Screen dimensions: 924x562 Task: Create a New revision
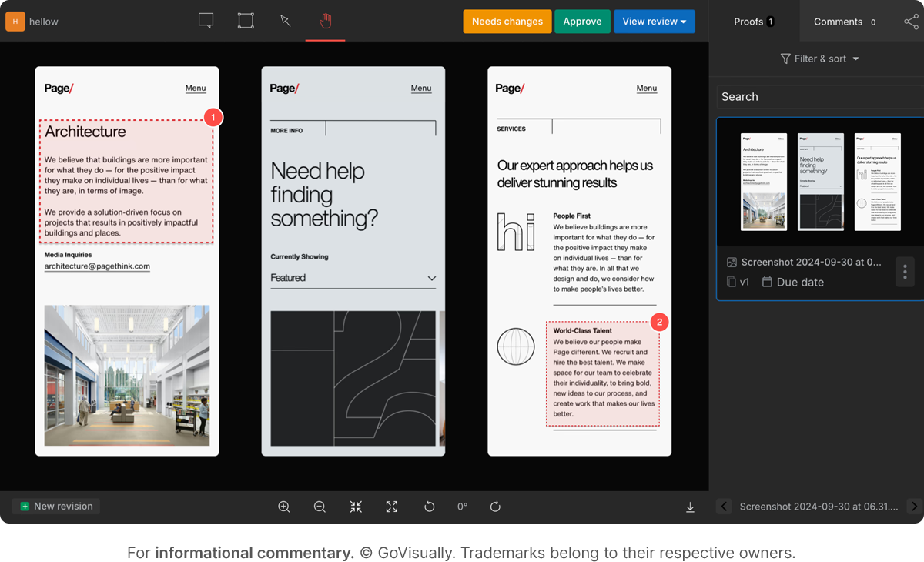[x=55, y=507]
